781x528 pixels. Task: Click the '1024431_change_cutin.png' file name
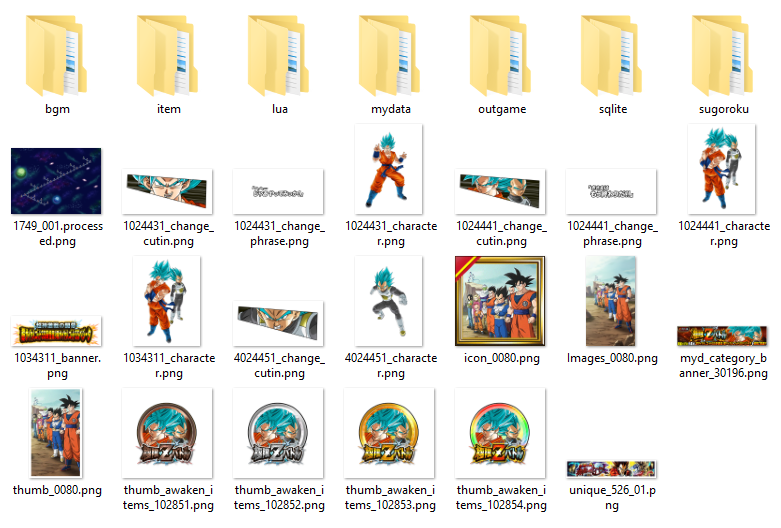[169, 234]
